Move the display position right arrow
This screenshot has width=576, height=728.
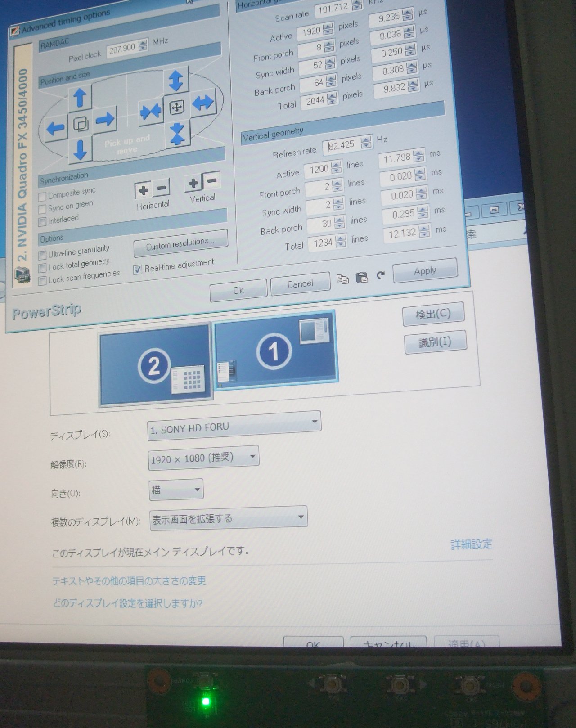105,120
